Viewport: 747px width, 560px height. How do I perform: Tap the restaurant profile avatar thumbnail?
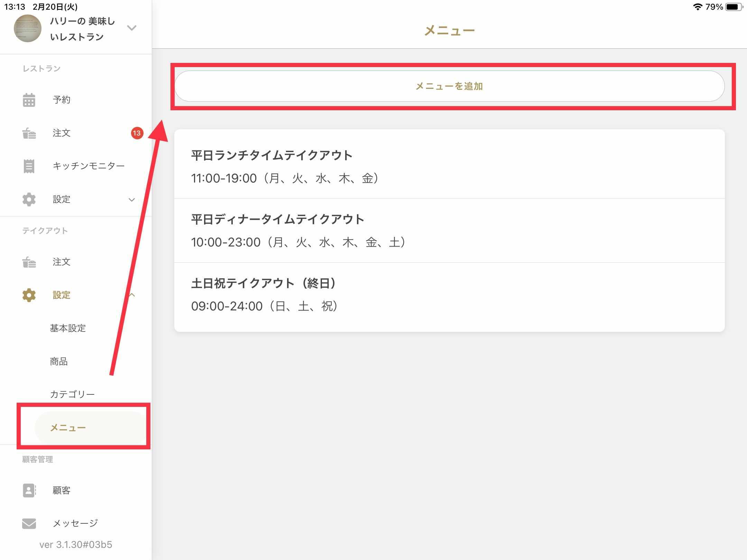pos(27,28)
